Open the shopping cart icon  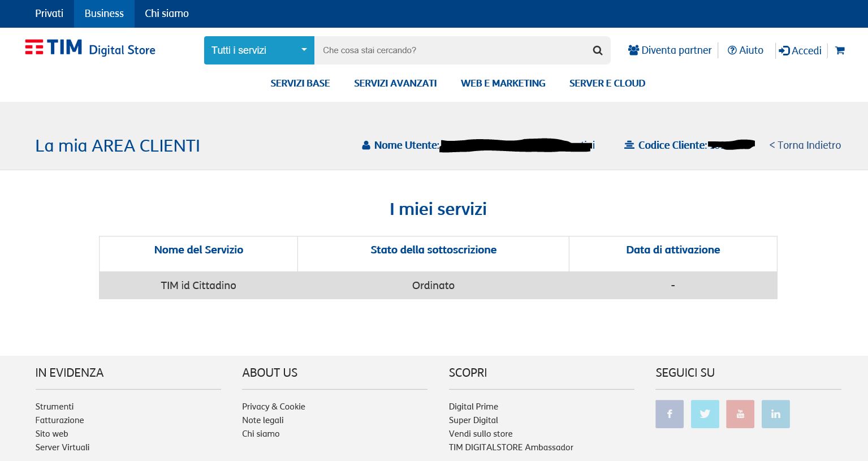[840, 50]
